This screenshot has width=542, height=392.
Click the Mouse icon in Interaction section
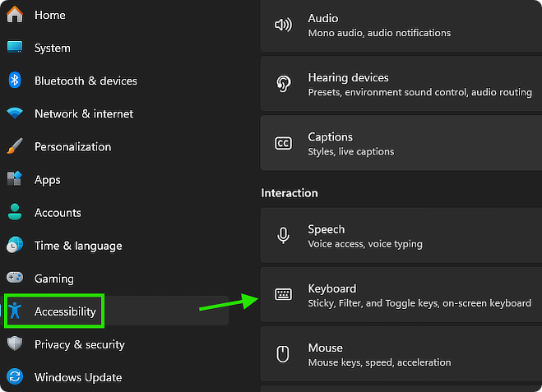click(x=283, y=354)
